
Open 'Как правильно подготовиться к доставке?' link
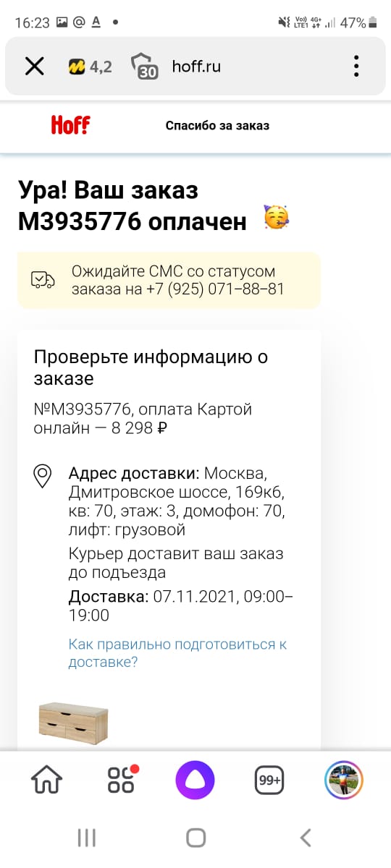tap(177, 652)
